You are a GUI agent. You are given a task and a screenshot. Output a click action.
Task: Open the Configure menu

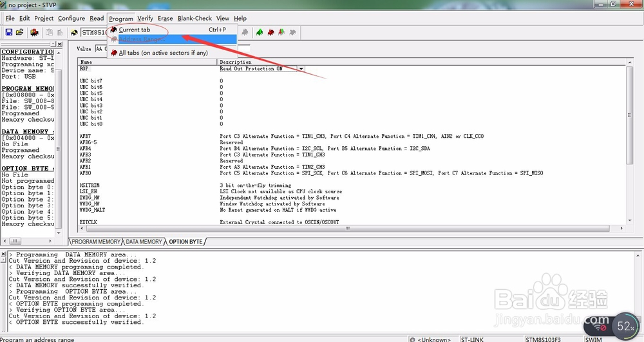71,19
